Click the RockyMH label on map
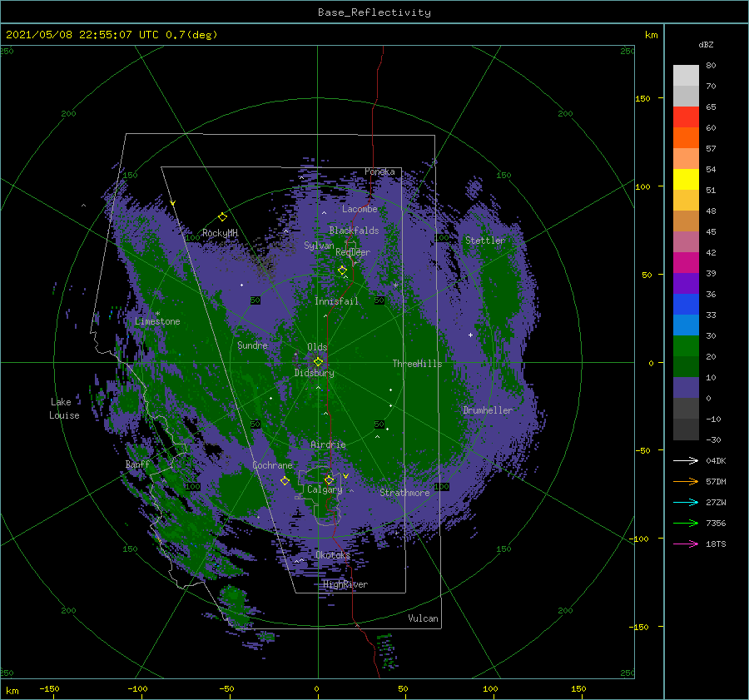The image size is (749, 700). point(220,233)
